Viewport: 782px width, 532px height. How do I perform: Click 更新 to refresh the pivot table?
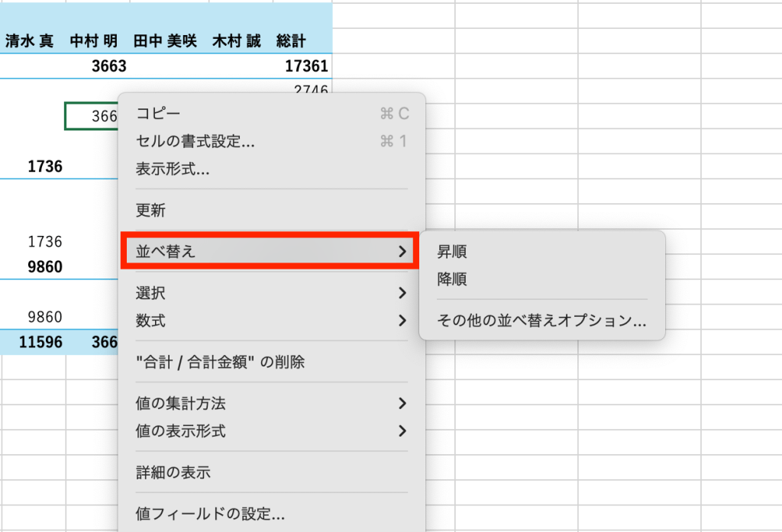pos(150,210)
